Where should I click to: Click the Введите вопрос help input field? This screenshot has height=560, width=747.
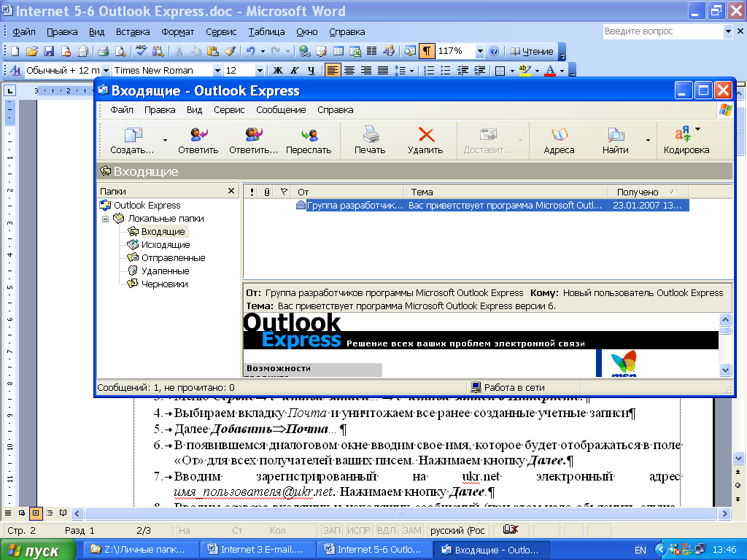662,31
